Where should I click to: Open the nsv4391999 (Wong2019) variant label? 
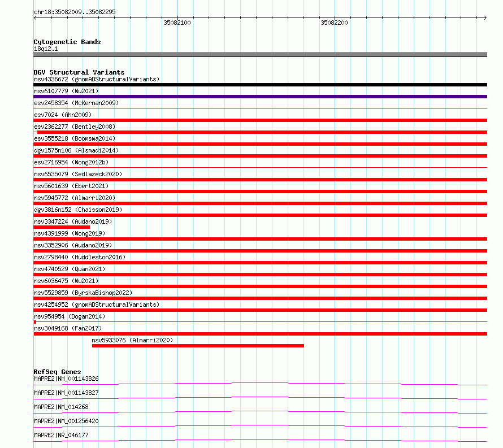coord(70,233)
